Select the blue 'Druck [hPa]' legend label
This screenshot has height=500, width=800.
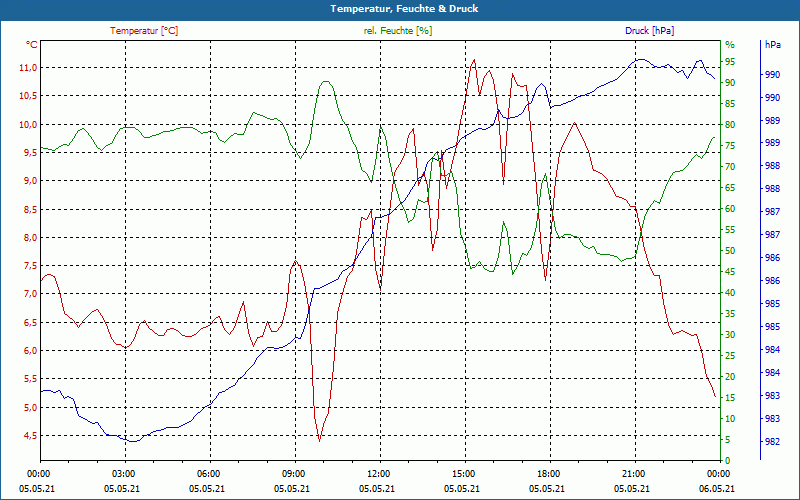[649, 31]
